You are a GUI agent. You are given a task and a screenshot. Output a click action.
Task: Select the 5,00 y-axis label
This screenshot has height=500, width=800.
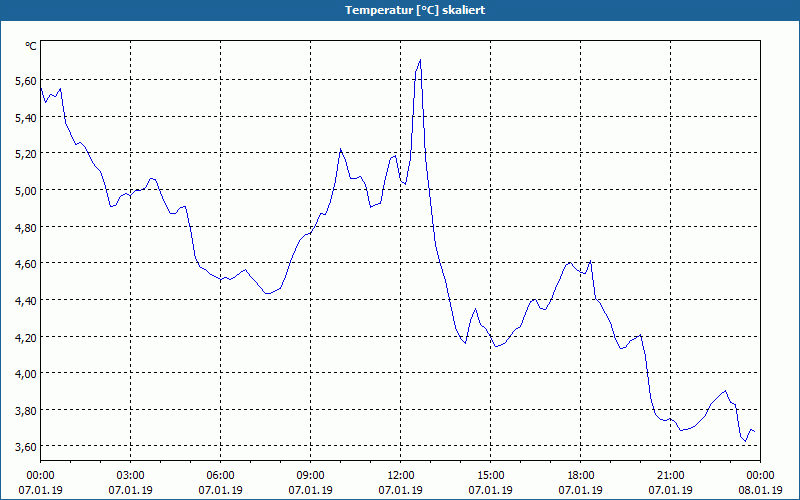click(x=26, y=190)
